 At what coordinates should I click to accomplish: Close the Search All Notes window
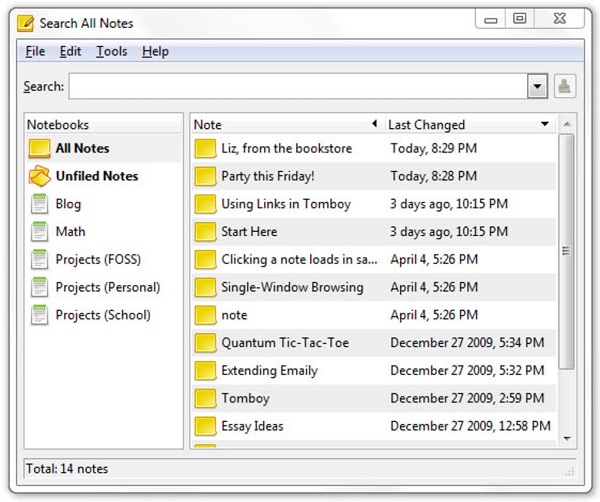[x=559, y=19]
